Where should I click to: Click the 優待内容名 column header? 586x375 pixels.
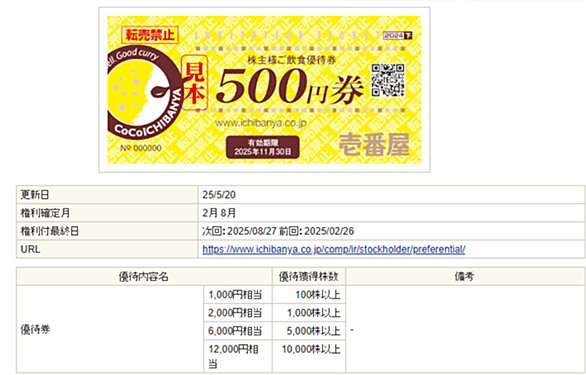coord(144,277)
